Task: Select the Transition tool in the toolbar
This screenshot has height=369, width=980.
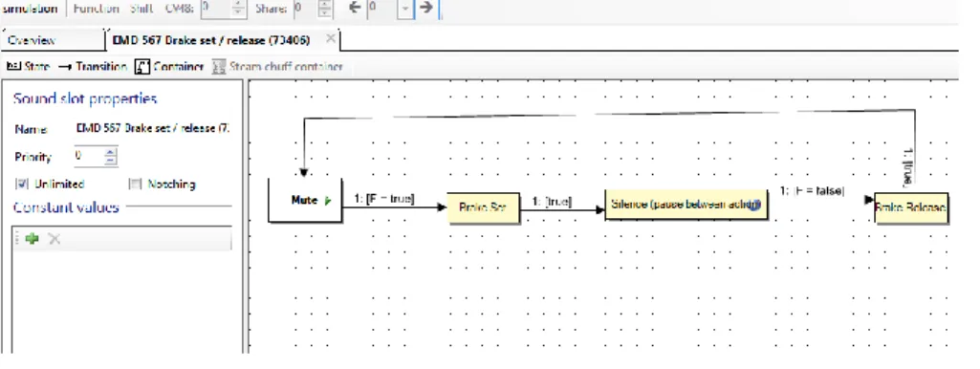Action: click(x=93, y=66)
